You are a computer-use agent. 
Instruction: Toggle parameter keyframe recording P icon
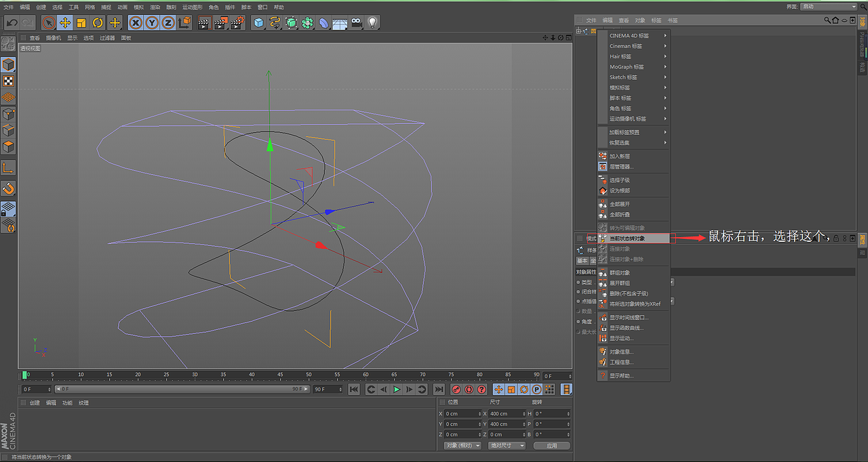[536, 390]
